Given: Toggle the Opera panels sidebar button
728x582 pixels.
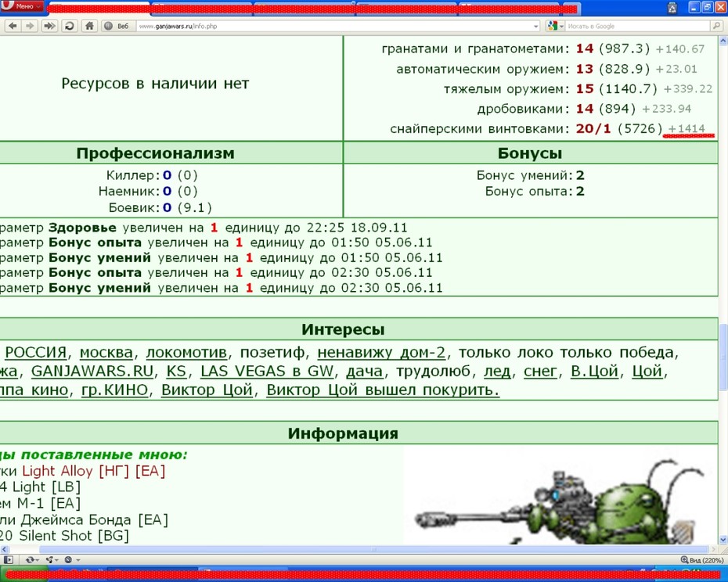Looking at the screenshot, I should point(8,560).
